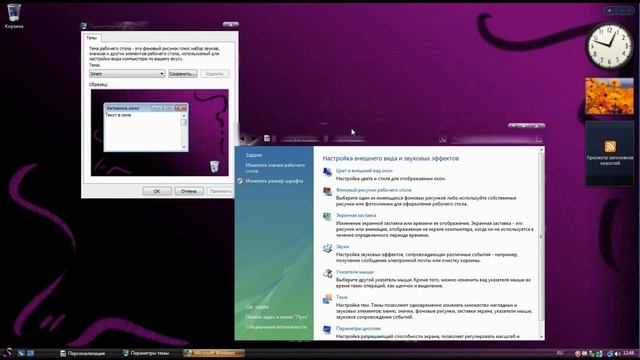Click the display settings monitor icon
This screenshot has height=360, width=640.
(x=327, y=329)
